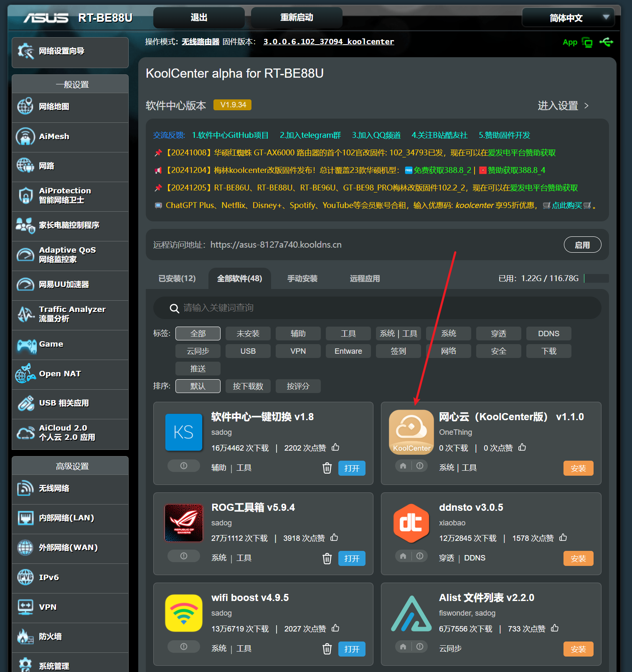This screenshot has height=672, width=632.
Task: Install ddnsto v3.0.5
Action: [578, 559]
